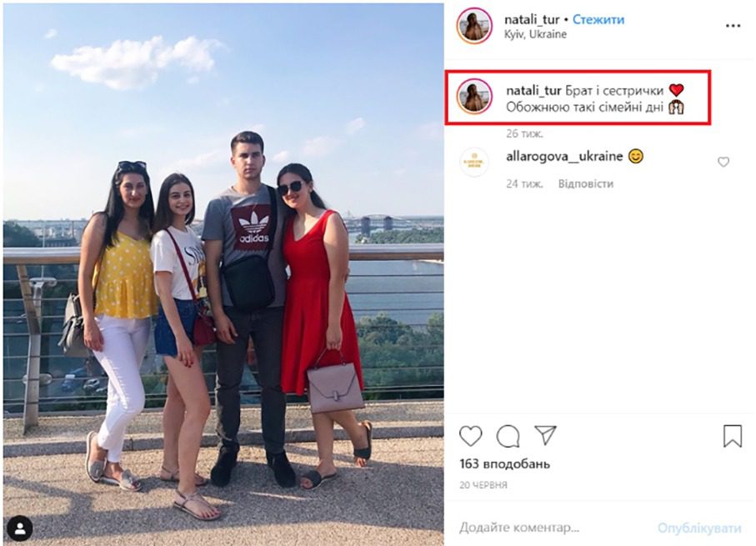Image resolution: width=756 pixels, height=546 pixels.
Task: Share post using paper plane icon
Action: point(546,434)
